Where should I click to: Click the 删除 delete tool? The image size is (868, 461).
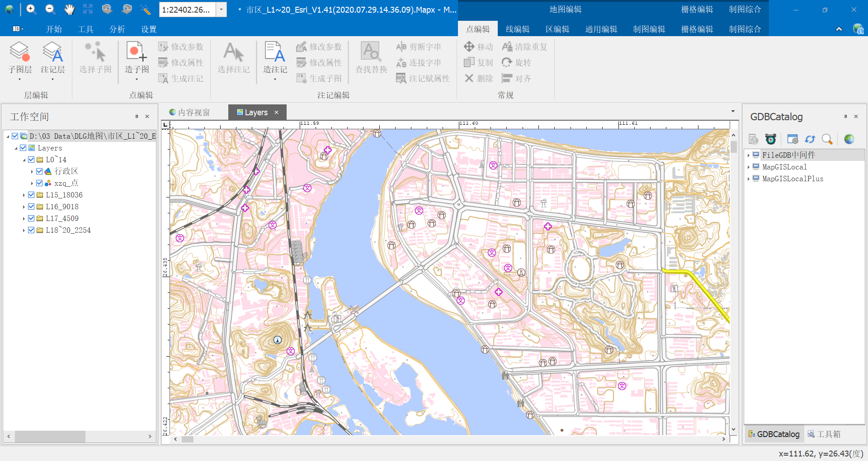pyautogui.click(x=478, y=78)
